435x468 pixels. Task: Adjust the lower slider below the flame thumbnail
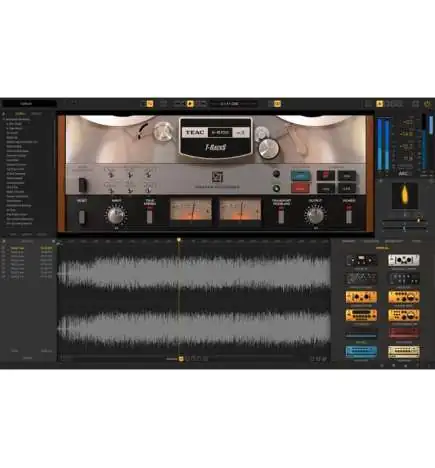(x=405, y=229)
